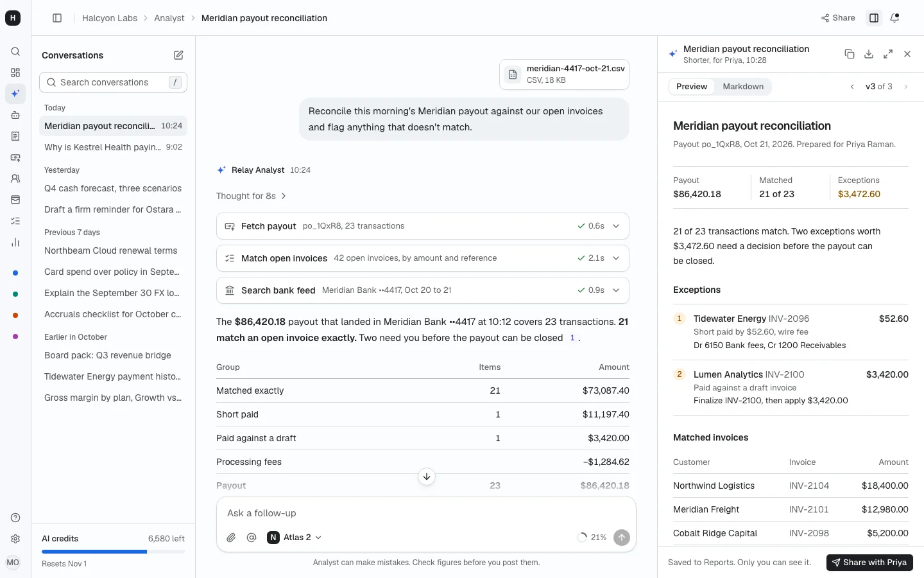Toggle the conversations sidebar
924x578 pixels.
57,18
